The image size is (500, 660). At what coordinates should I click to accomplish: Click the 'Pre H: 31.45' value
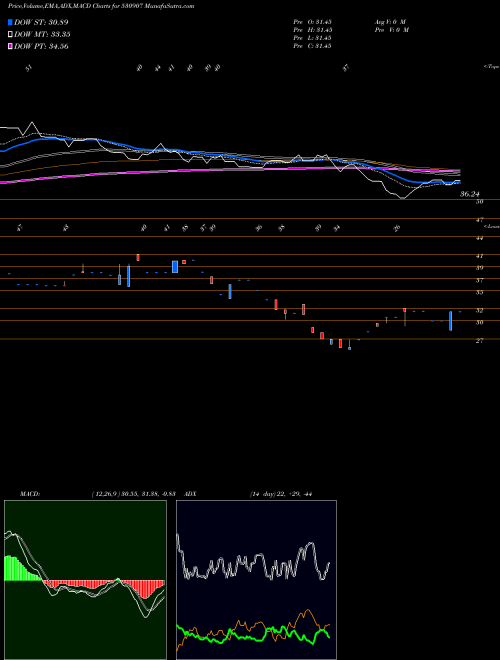tap(313, 30)
